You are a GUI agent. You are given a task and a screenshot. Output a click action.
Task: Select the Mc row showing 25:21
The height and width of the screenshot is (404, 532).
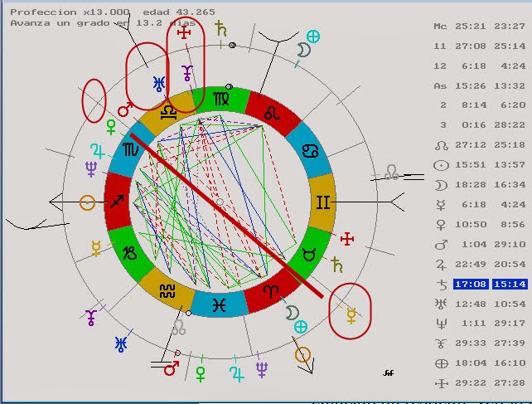[x=468, y=27]
